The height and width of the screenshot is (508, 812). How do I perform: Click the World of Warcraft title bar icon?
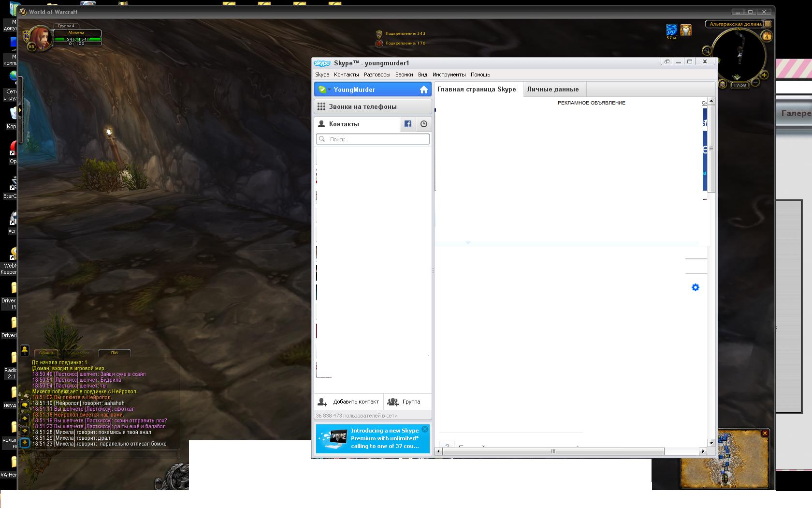(x=23, y=12)
